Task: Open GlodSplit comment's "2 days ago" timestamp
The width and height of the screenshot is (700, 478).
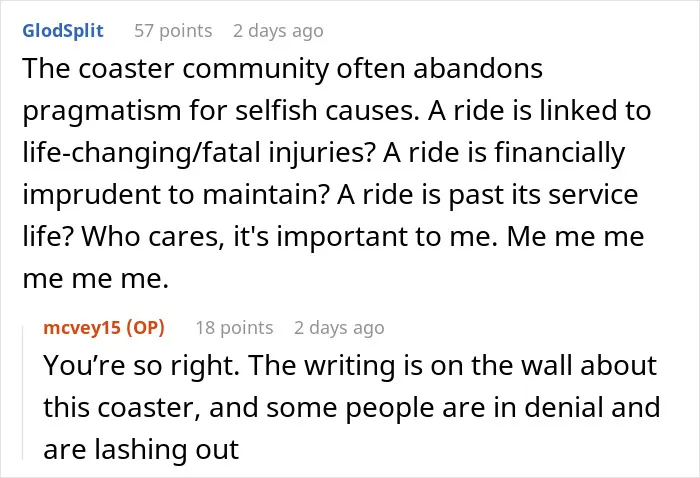Action: (x=278, y=31)
